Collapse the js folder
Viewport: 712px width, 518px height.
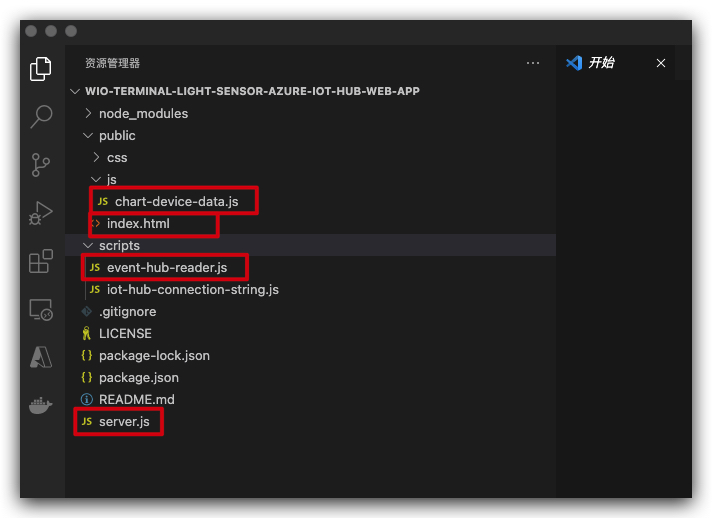(x=96, y=179)
